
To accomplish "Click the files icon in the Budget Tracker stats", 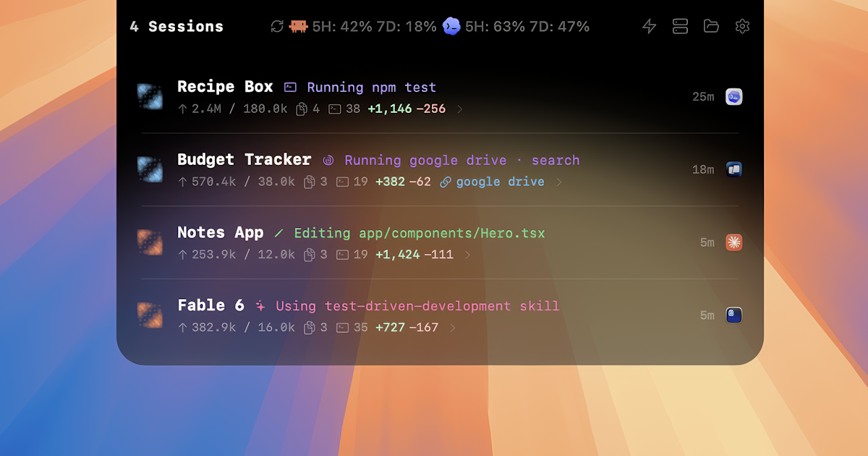I will pos(310,182).
